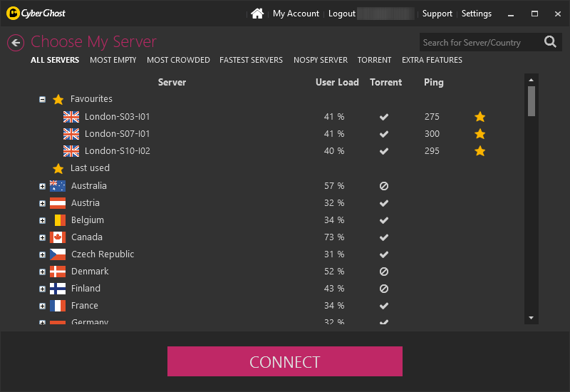Switch to the ALL SERVERS tab
The height and width of the screenshot is (392, 570).
(55, 60)
